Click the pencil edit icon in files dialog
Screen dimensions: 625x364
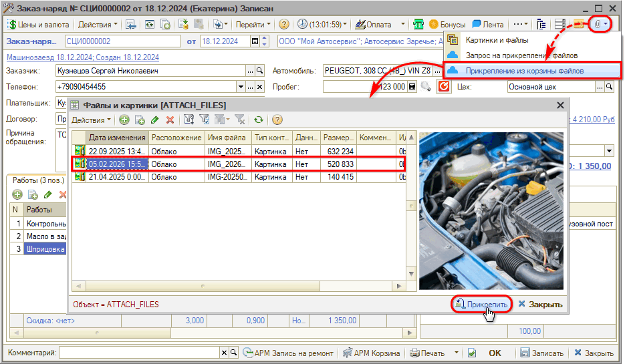155,120
